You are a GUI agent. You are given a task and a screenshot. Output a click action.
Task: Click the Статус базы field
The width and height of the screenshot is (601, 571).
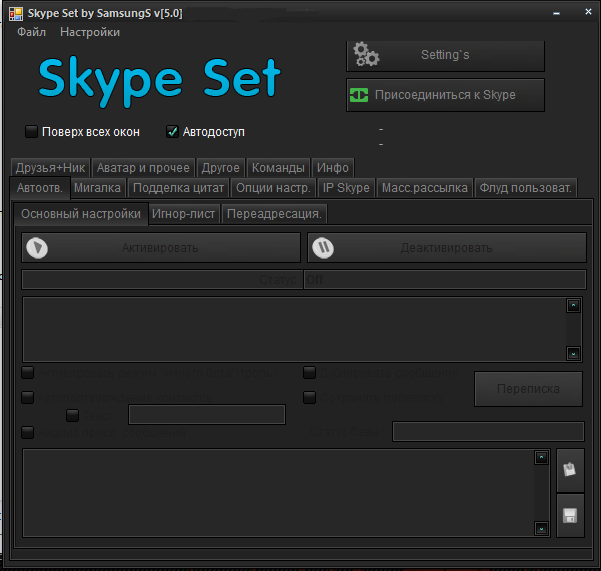[488, 432]
